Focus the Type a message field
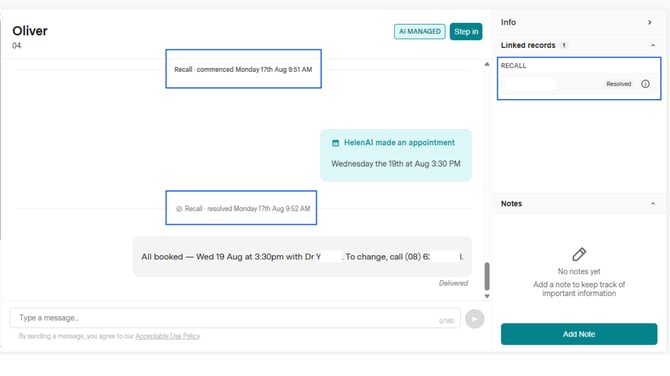 click(x=235, y=318)
